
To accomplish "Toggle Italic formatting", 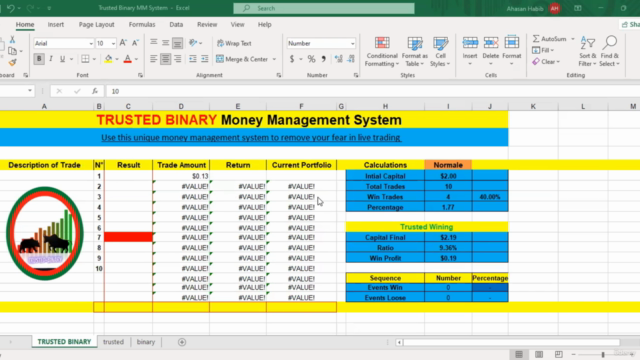I will point(51,59).
